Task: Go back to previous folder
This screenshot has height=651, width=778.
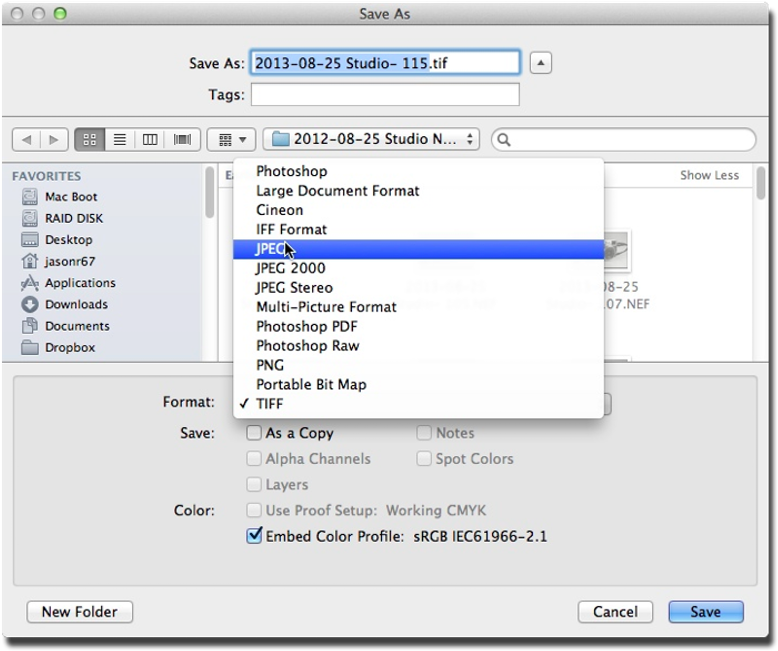Action: [27, 140]
